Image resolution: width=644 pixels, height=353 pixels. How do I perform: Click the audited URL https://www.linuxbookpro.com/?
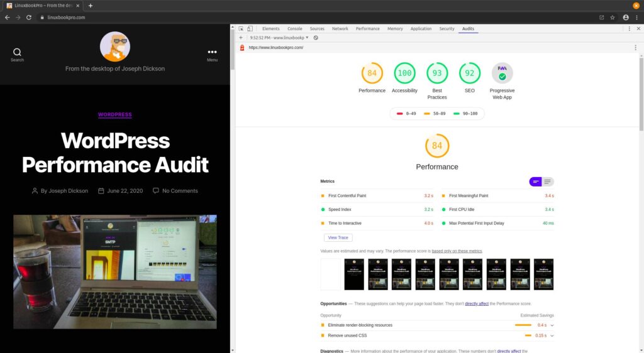tap(276, 48)
